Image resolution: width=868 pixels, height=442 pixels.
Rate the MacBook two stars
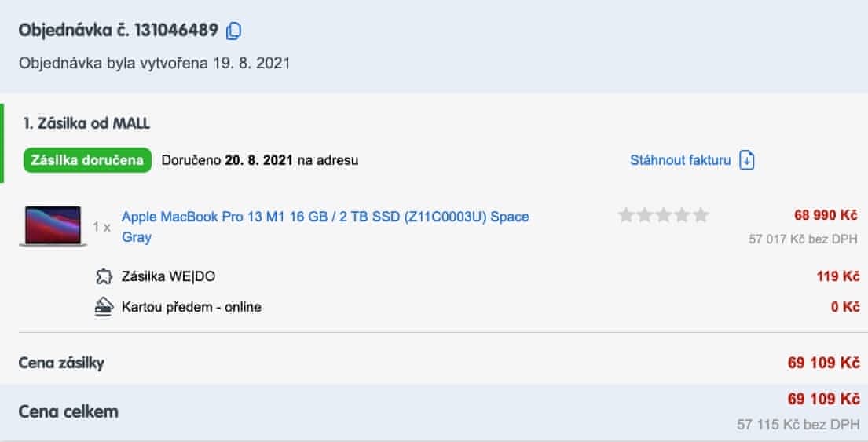point(645,215)
